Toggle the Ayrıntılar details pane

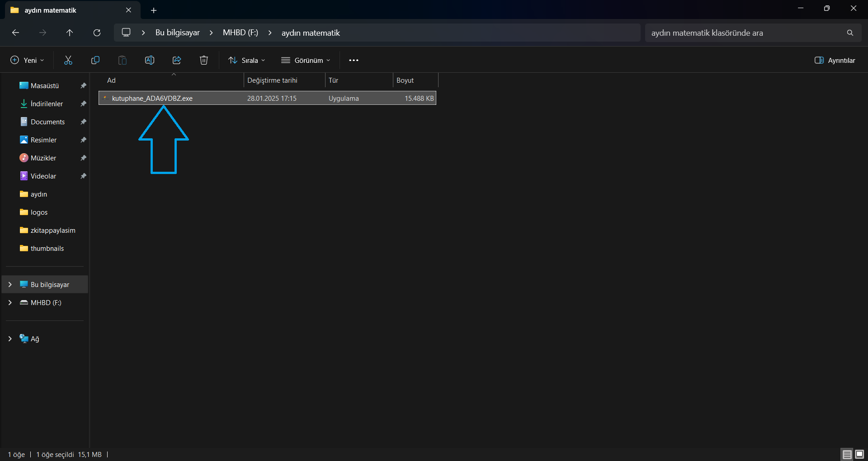pyautogui.click(x=835, y=60)
